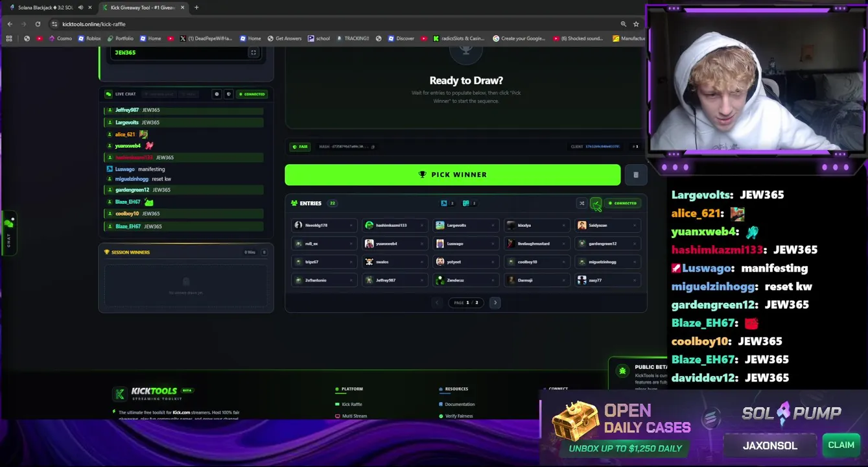This screenshot has height=467, width=868.
Task: Clear entries with the trash icon
Action: click(636, 174)
